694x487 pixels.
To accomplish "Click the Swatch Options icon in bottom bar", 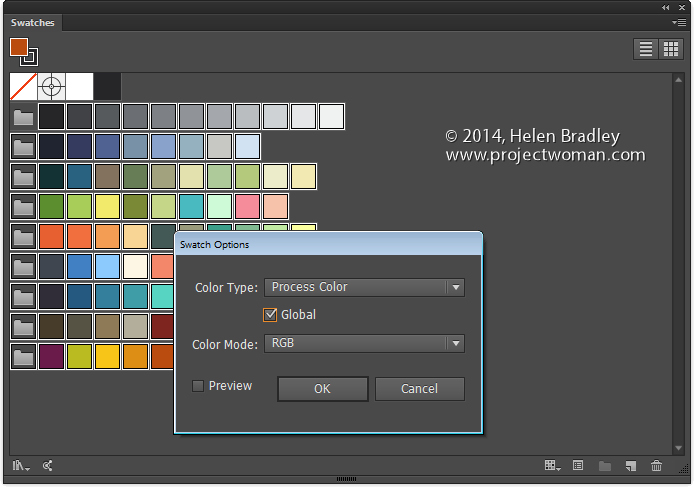I will [578, 465].
